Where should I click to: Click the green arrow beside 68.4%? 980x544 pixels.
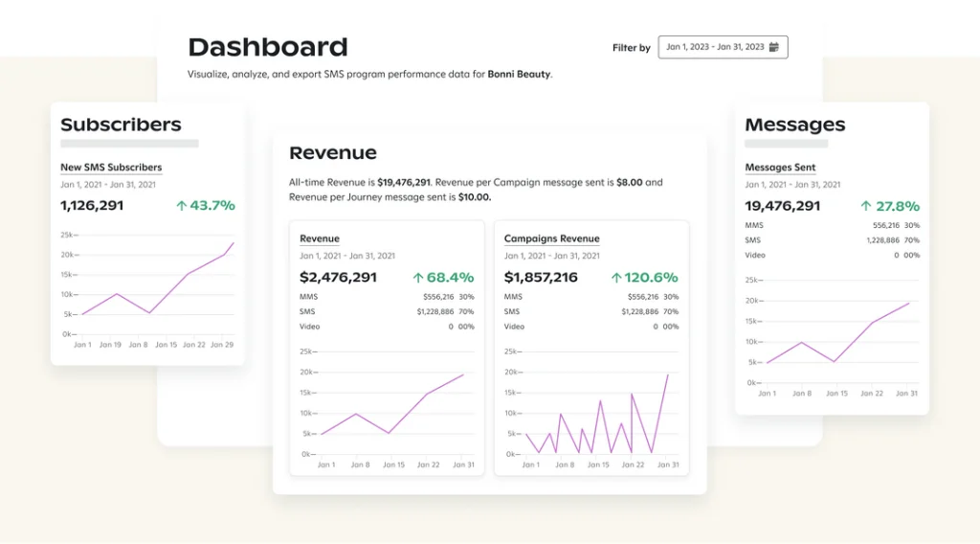[x=418, y=278]
